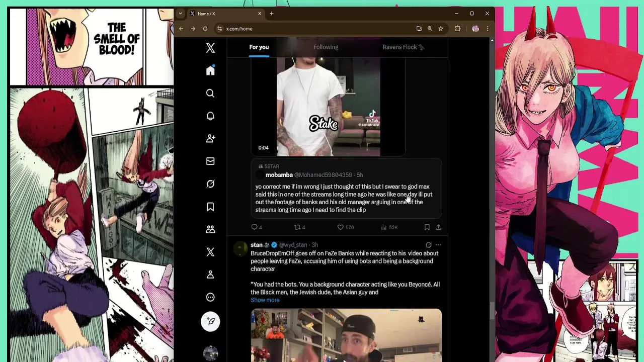The height and width of the screenshot is (362, 644).
Task: Share the post with 52K views
Action: click(x=438, y=227)
